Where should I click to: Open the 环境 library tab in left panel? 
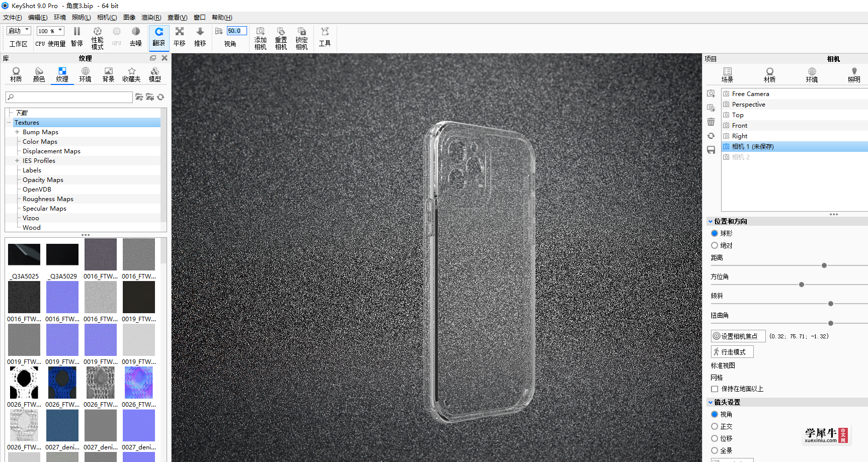point(85,74)
